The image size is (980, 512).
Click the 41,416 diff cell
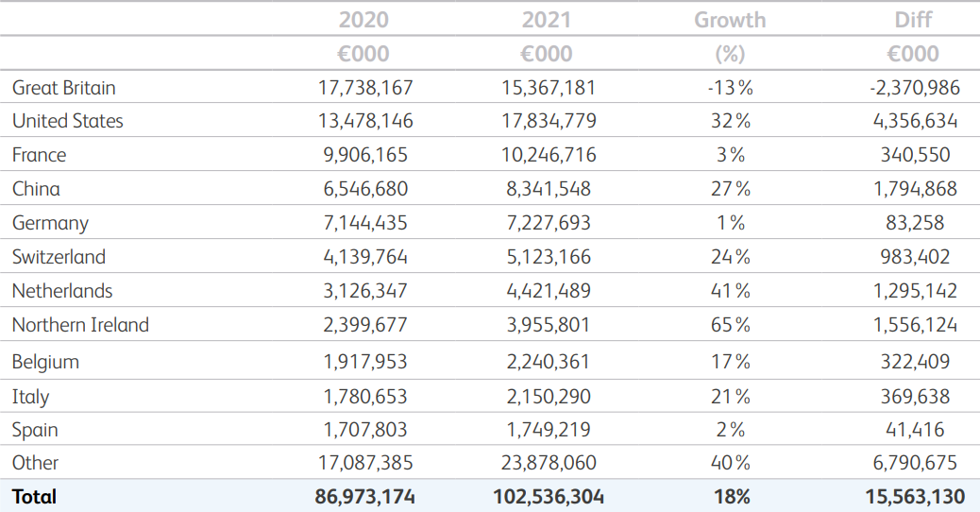click(x=915, y=430)
